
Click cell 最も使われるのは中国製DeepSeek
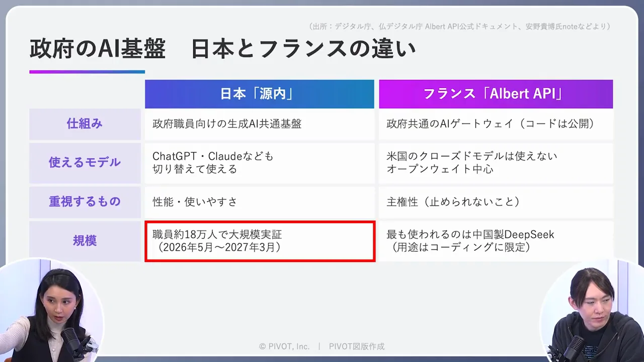click(496, 241)
